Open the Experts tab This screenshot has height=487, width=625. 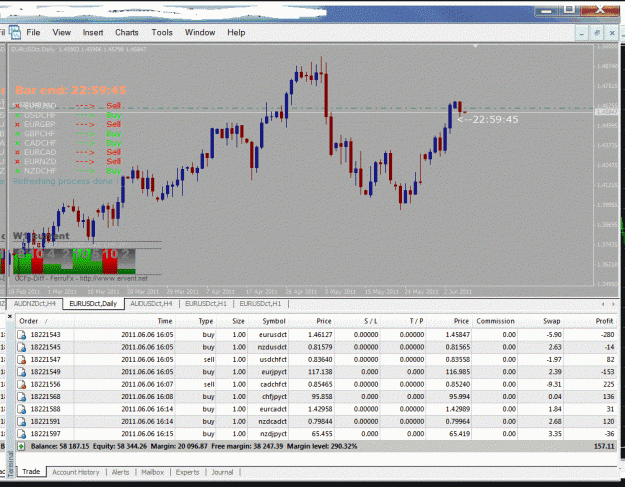187,472
